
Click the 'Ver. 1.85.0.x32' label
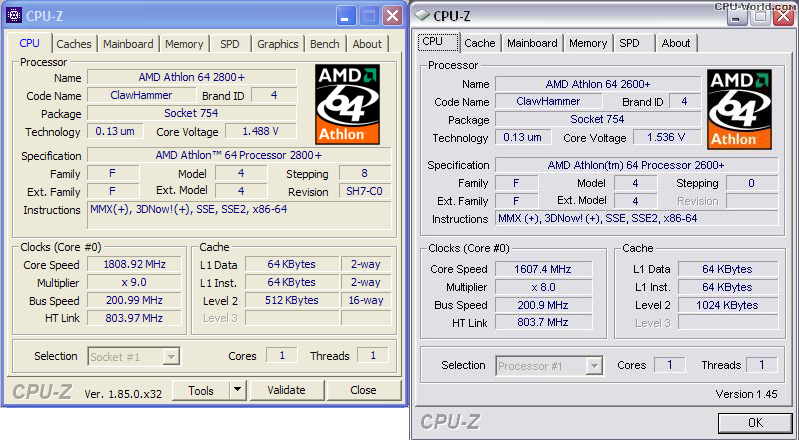(x=123, y=394)
